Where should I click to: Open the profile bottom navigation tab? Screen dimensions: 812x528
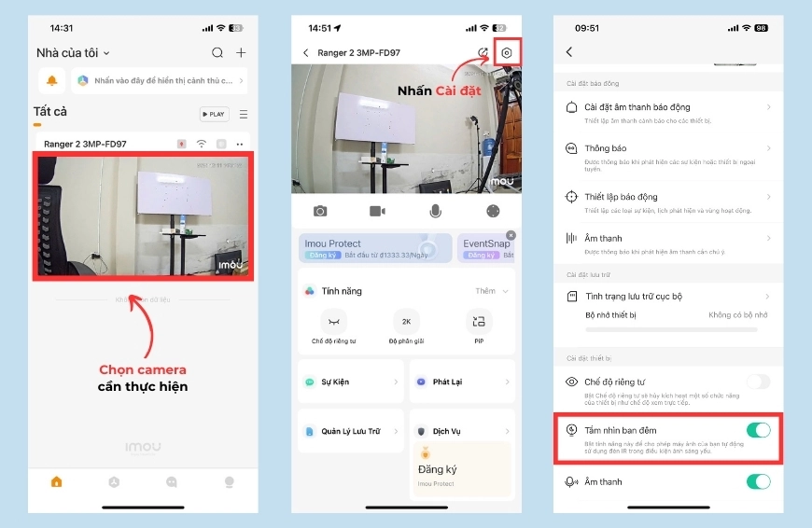230,482
